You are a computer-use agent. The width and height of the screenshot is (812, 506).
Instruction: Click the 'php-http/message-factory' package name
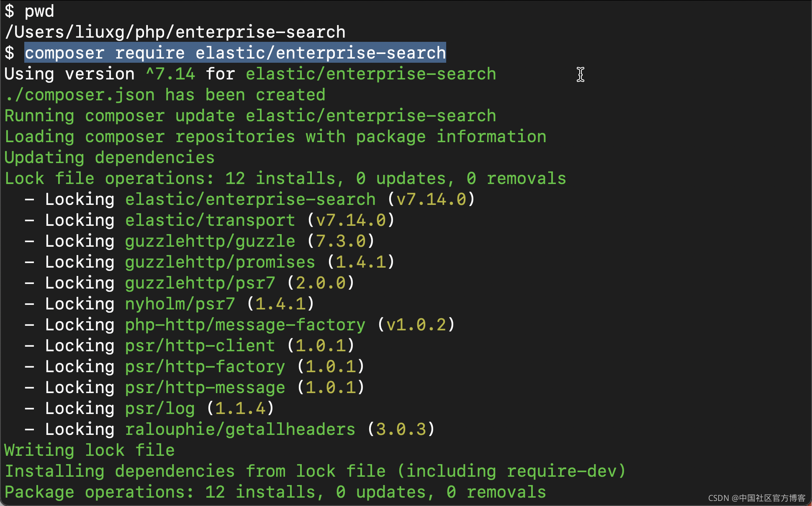click(245, 325)
